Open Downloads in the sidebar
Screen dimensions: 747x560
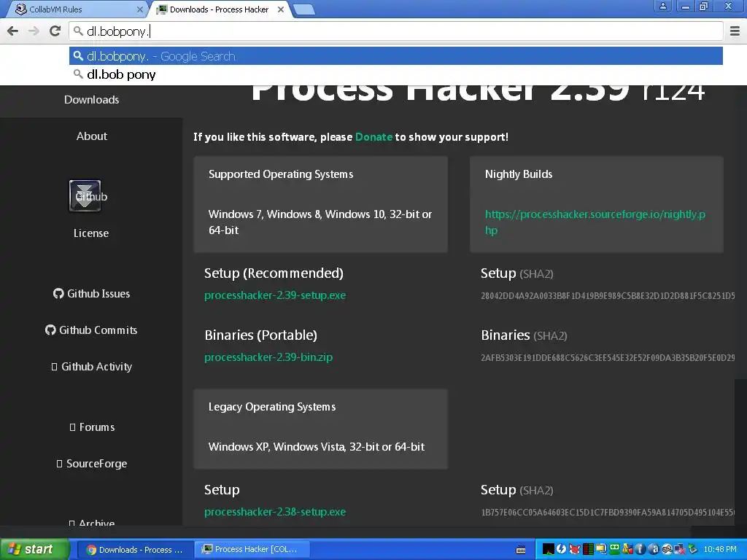[x=91, y=99]
